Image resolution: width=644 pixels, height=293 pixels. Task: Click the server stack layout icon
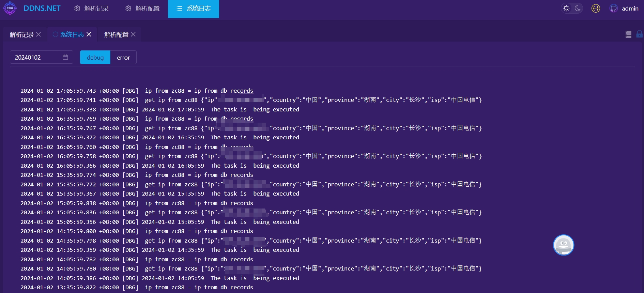[x=628, y=34]
